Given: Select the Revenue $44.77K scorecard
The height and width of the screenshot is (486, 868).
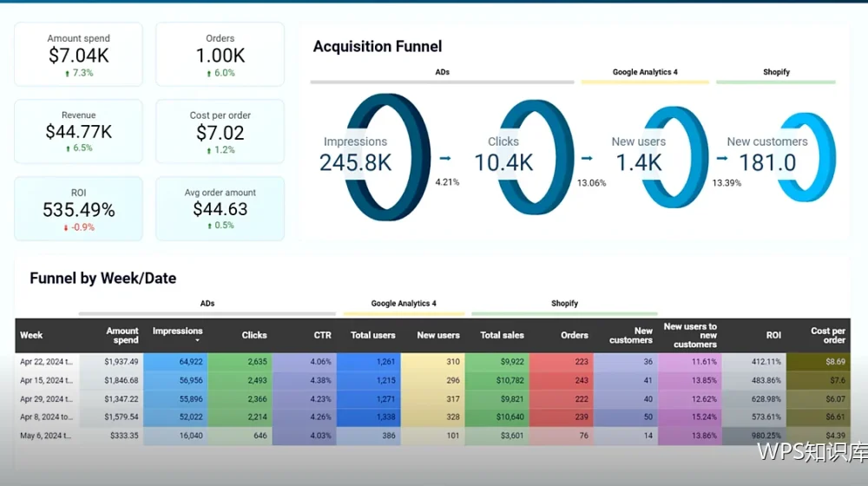Looking at the screenshot, I should [x=78, y=131].
